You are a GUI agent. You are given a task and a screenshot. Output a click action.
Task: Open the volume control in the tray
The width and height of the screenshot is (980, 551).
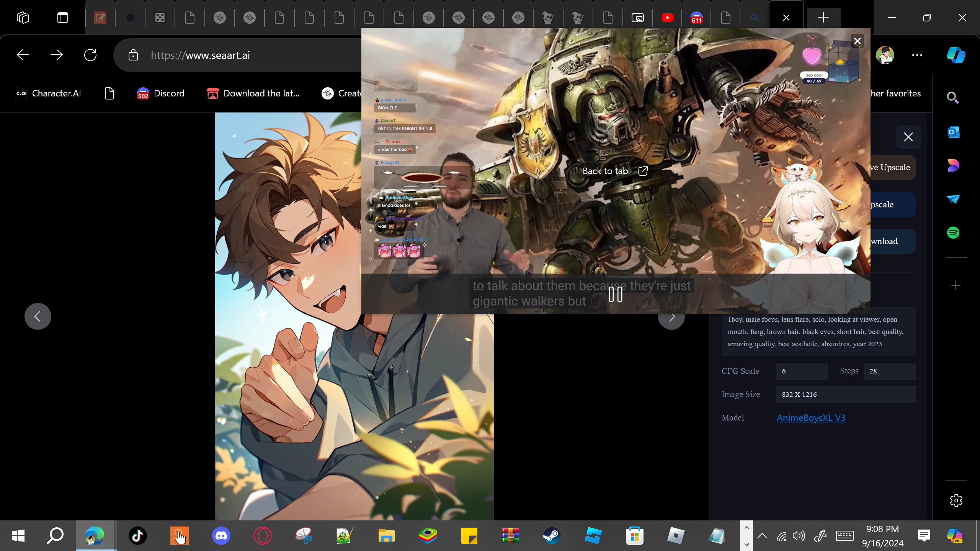(x=799, y=536)
